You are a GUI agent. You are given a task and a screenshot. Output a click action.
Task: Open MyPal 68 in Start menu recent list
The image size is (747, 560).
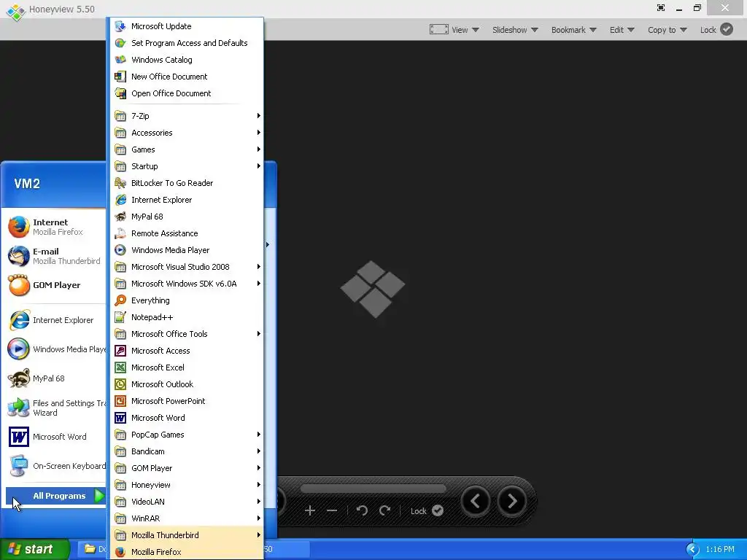(55, 378)
